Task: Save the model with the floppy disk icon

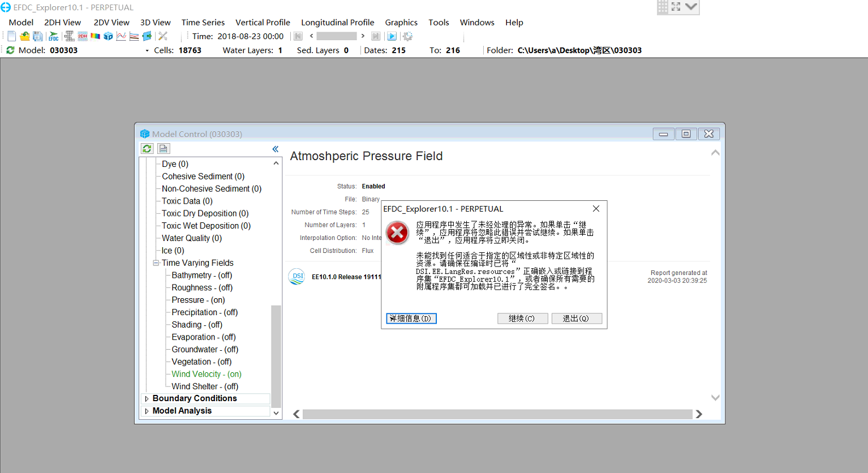Action: [38, 36]
